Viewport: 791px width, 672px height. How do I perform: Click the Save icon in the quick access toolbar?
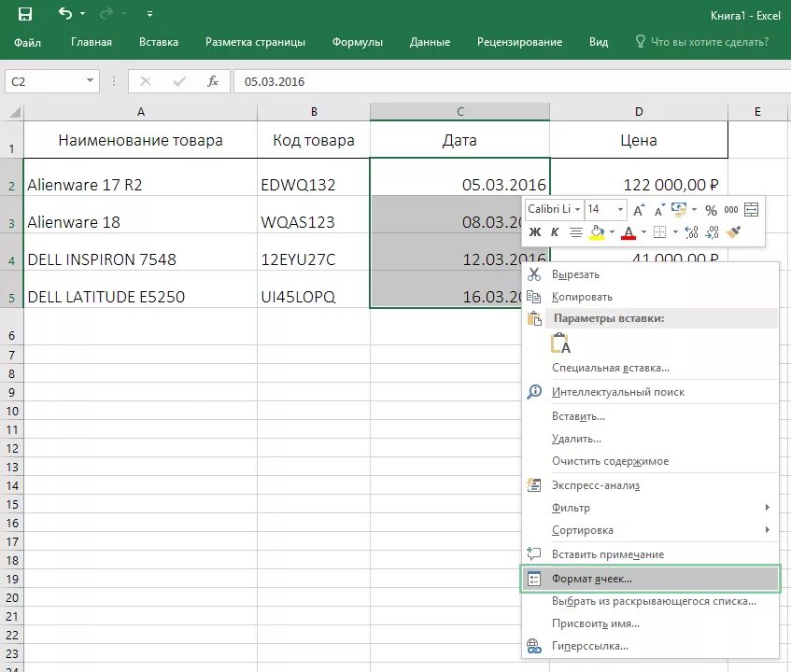pyautogui.click(x=24, y=14)
